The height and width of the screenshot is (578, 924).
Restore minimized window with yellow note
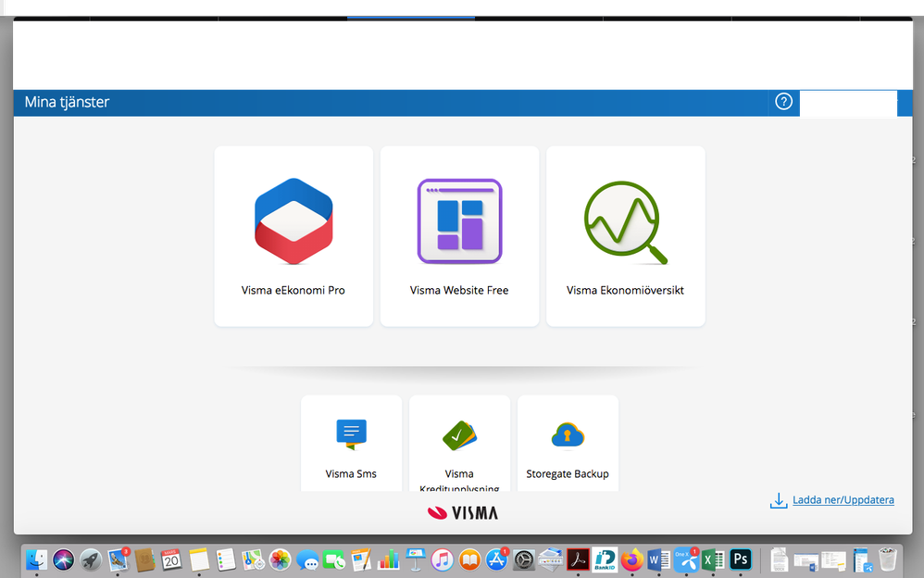tap(834, 561)
